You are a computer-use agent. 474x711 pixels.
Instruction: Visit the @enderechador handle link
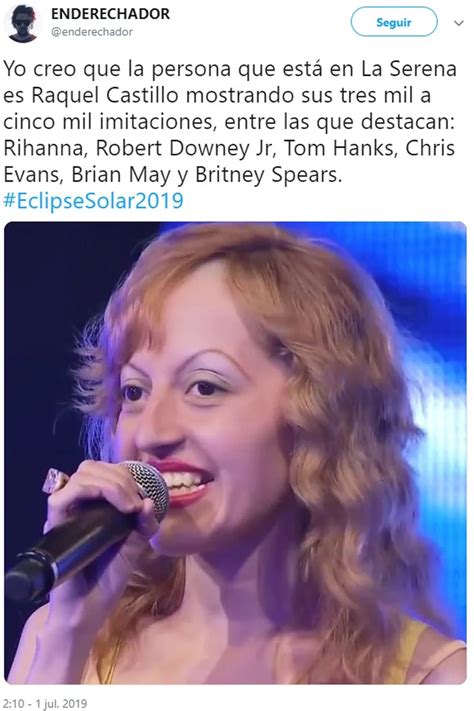[x=92, y=32]
